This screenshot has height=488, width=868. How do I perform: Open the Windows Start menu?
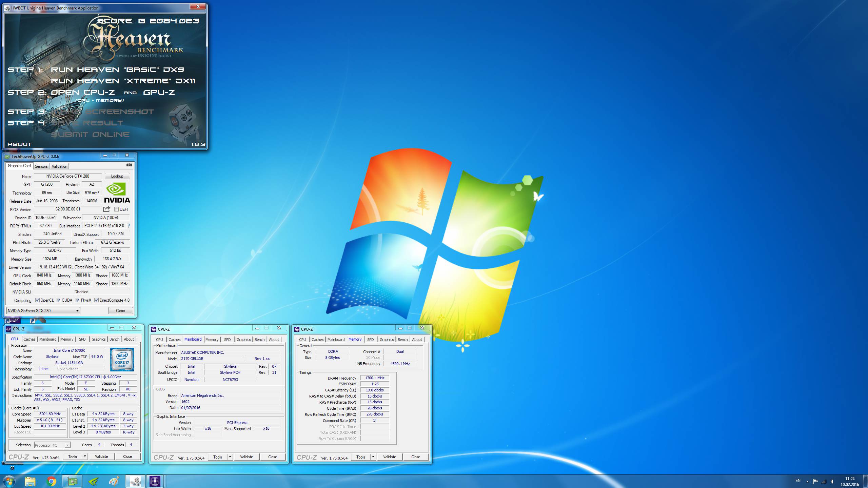[x=9, y=481]
